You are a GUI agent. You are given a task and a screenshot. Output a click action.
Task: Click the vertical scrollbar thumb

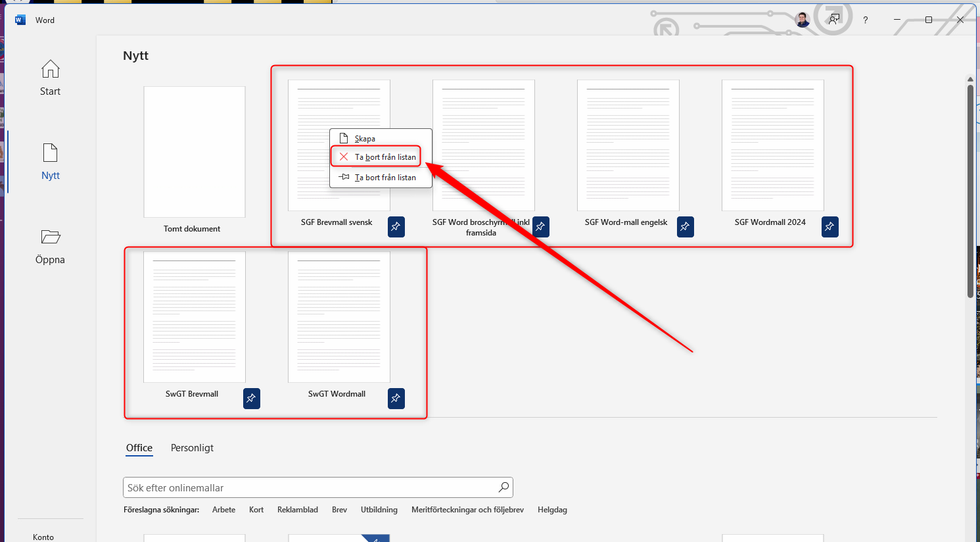point(970,191)
